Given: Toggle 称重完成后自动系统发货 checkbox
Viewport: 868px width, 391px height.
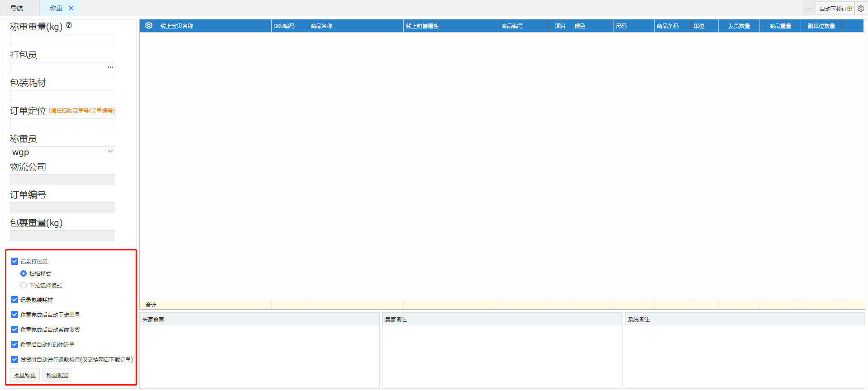Looking at the screenshot, I should click(14, 330).
